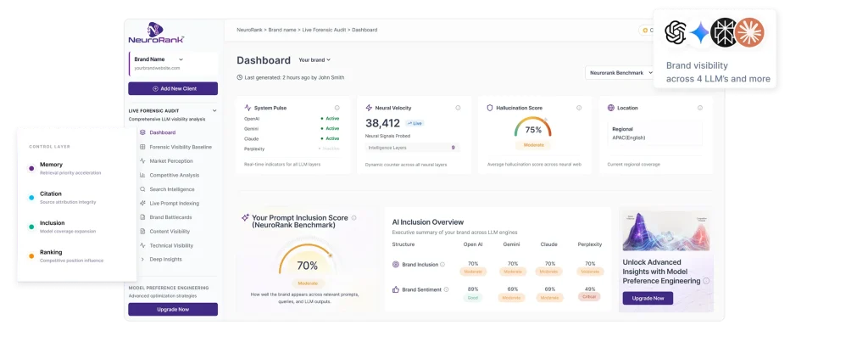This screenshot has width=868, height=342.
Task: Click the Model Preference Engineering promo thumbnail
Action: pyautogui.click(x=666, y=231)
